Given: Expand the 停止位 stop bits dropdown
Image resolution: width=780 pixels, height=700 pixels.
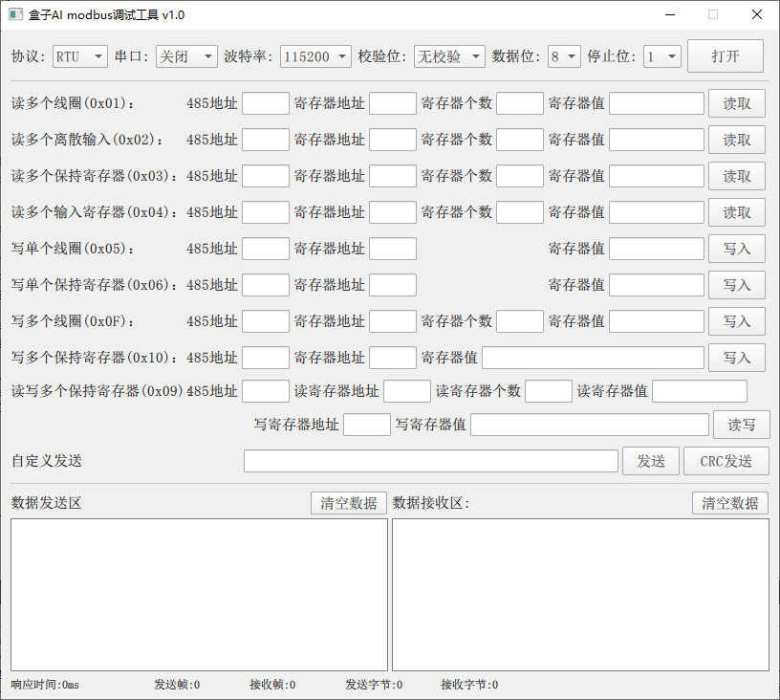Looking at the screenshot, I should coord(661,56).
